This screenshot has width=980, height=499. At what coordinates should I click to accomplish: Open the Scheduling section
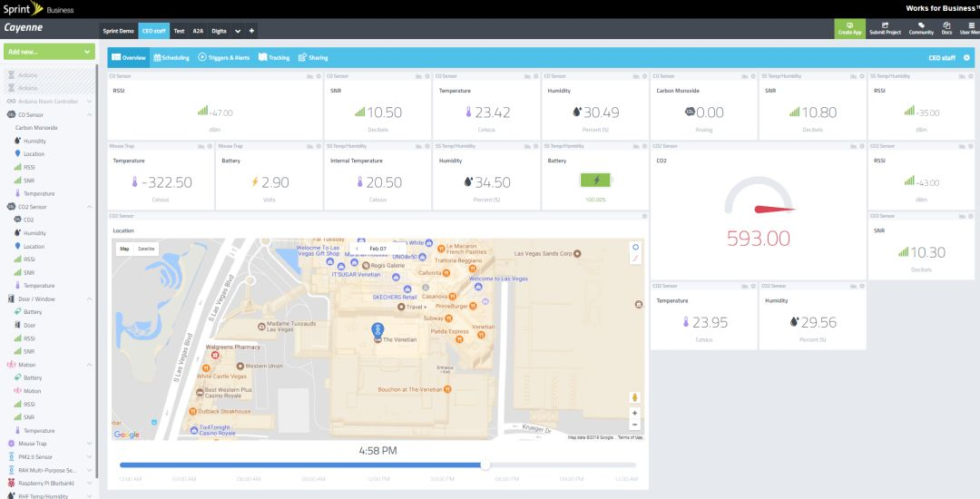click(x=171, y=57)
